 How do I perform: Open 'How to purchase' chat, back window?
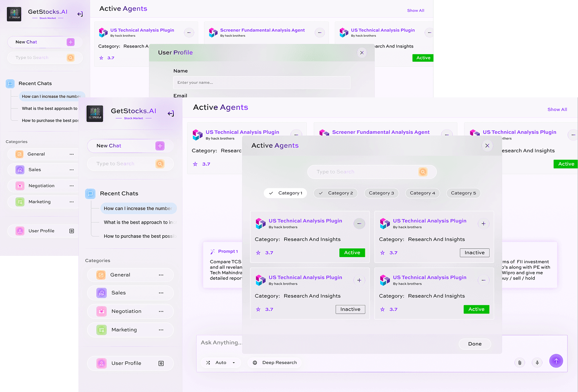coord(50,120)
